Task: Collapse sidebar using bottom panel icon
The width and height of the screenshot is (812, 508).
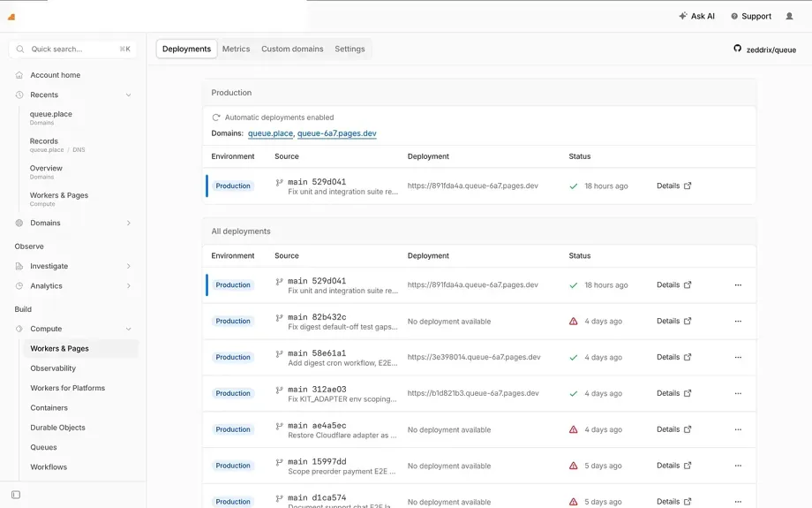Action: [x=16, y=495]
